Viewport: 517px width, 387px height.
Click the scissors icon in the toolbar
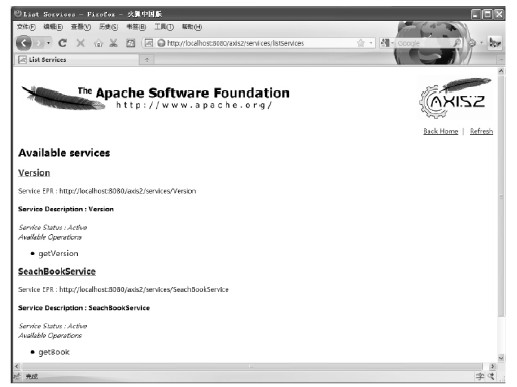tap(114, 43)
